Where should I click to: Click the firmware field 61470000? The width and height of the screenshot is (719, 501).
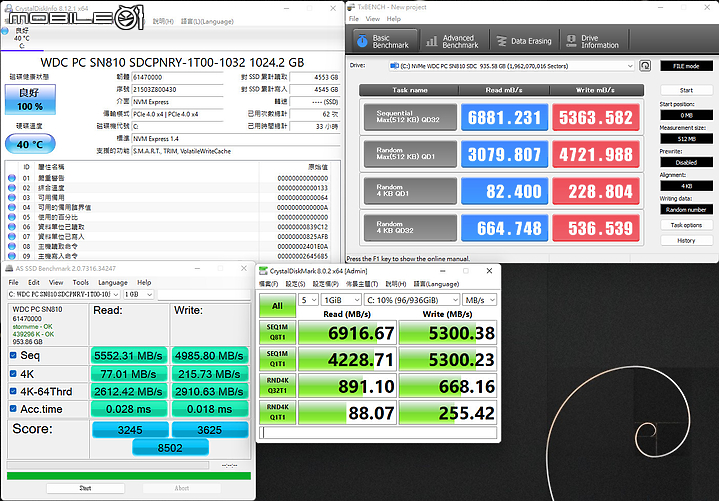[x=177, y=77]
